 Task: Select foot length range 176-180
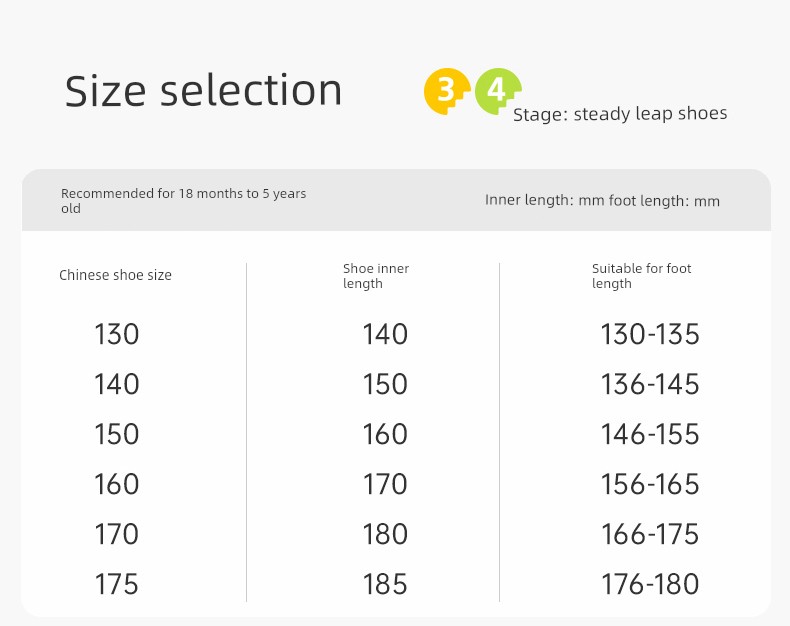(650, 584)
